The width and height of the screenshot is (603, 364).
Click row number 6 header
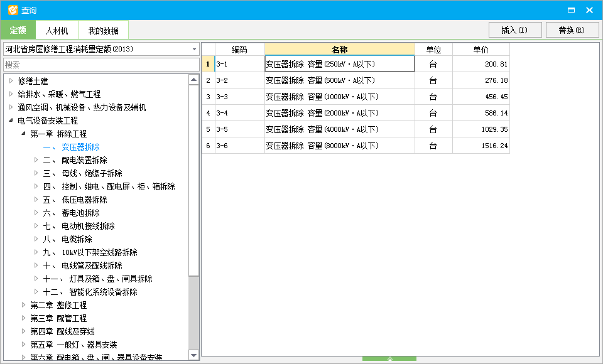[208, 146]
